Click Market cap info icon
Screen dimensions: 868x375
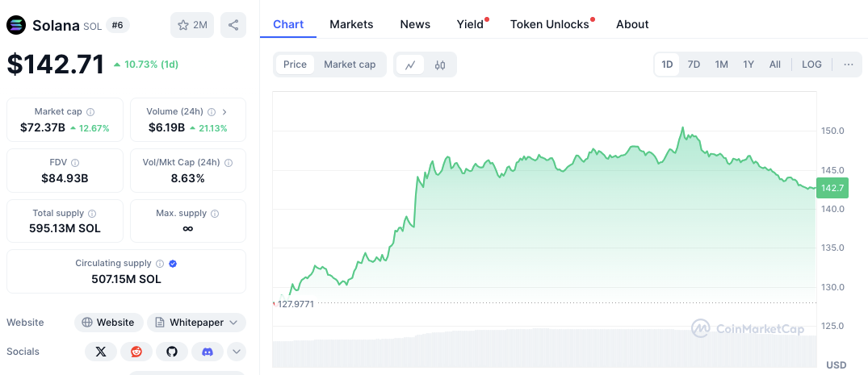pyautogui.click(x=90, y=112)
